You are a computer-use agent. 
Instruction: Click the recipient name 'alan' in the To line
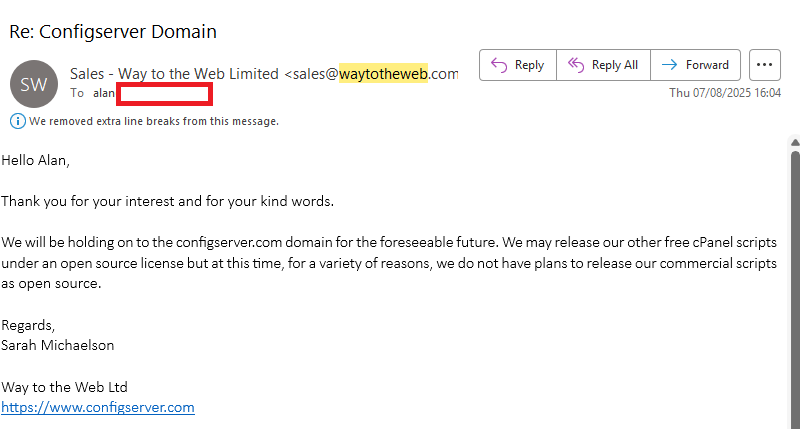104,93
